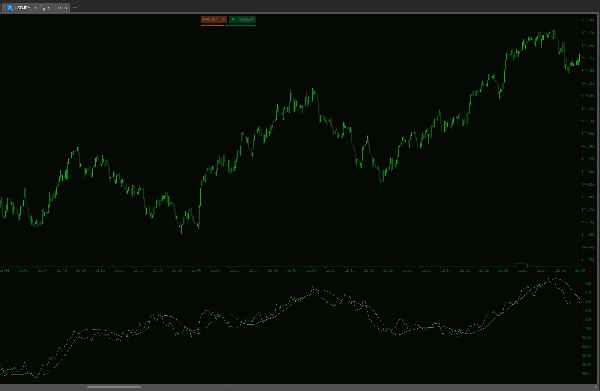600x391 pixels.
Task: Click the green buy price button
Action: click(x=242, y=19)
